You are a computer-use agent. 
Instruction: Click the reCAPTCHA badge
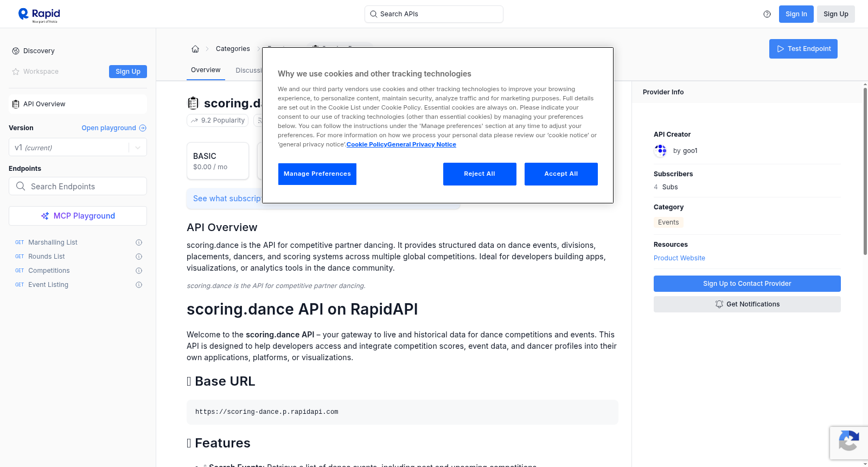(848, 443)
